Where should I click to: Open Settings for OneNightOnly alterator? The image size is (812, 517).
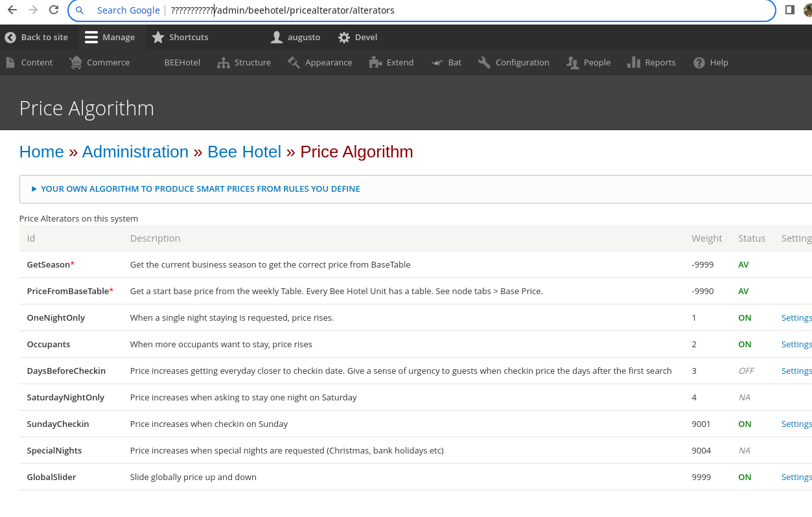[796, 317]
